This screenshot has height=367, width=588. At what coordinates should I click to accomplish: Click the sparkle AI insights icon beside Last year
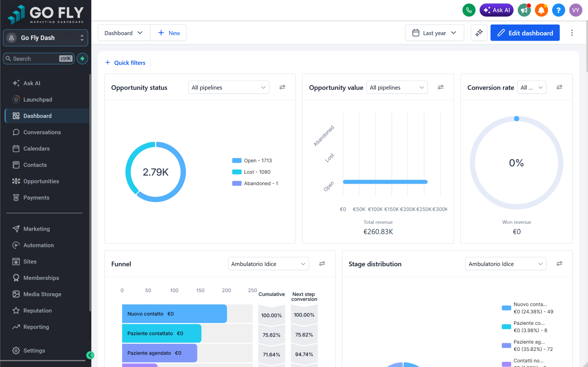(479, 33)
